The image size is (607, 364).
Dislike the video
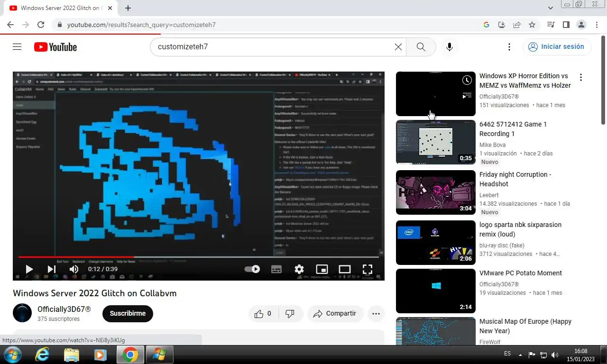tap(290, 314)
